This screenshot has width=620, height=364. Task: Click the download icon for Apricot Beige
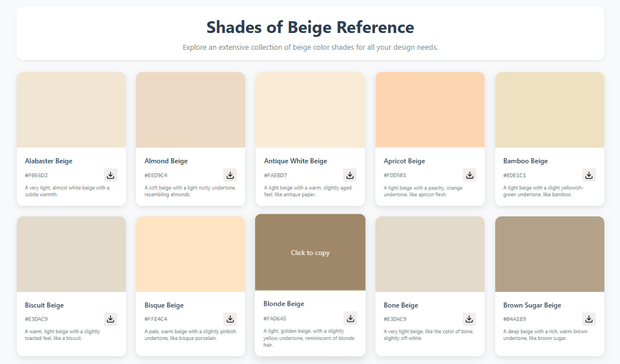coord(469,174)
